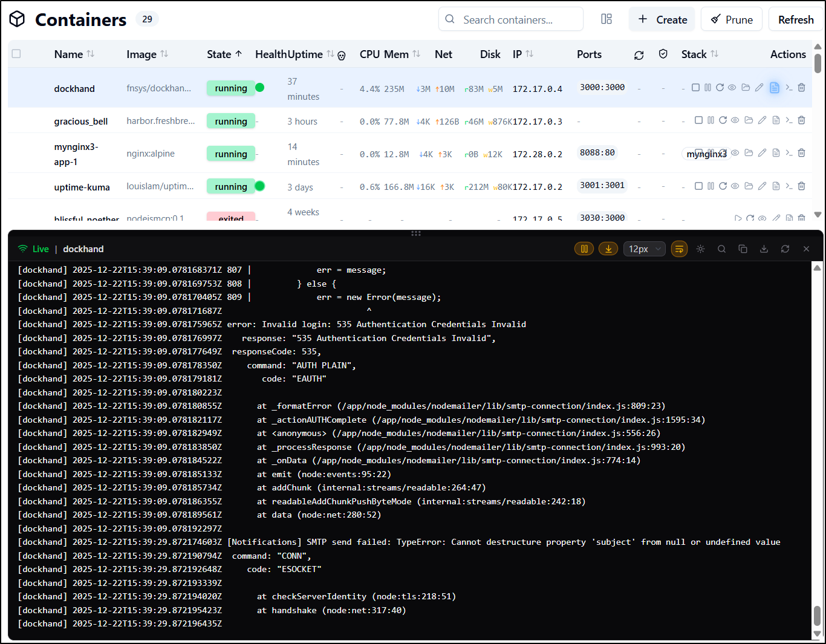Edit the gracious_bell container with the pencil icon
Screen dimensions: 826x644
pos(762,120)
